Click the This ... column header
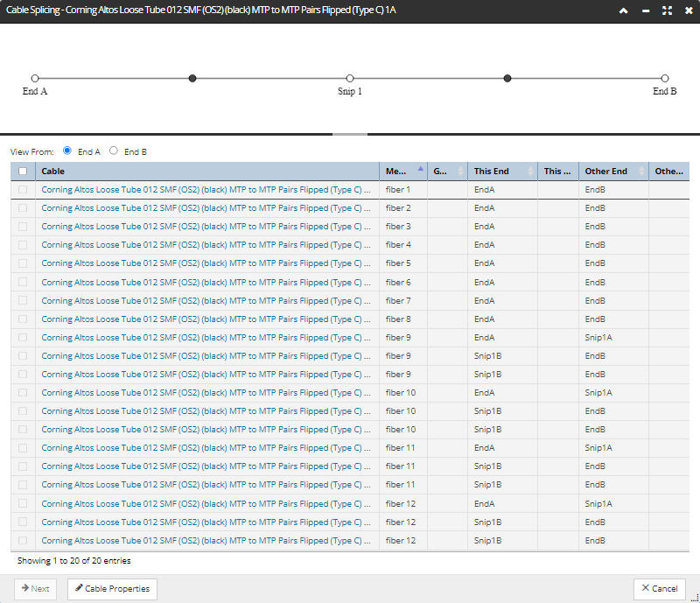This screenshot has width=700, height=603. point(558,171)
